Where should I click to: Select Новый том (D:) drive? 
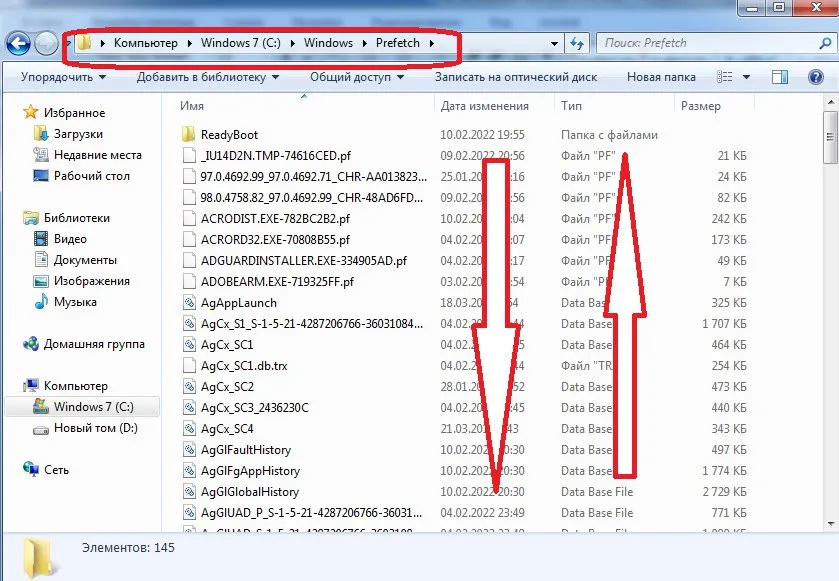[95, 428]
